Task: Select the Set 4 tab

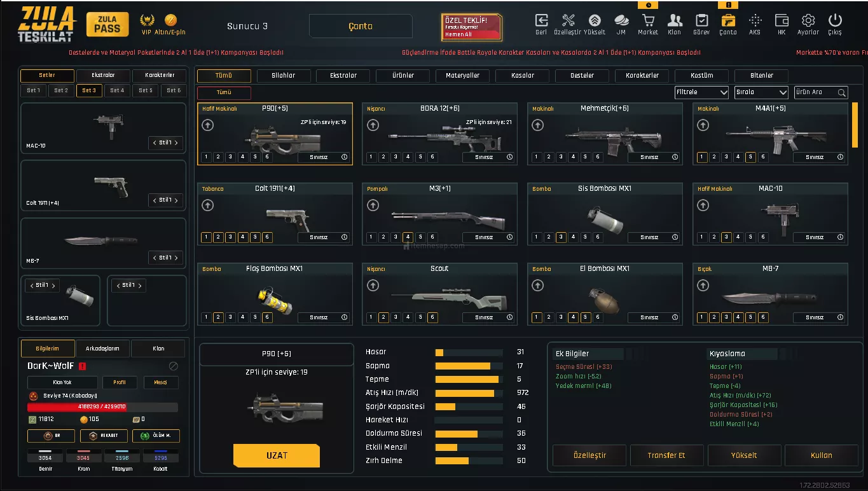Action: tap(118, 91)
